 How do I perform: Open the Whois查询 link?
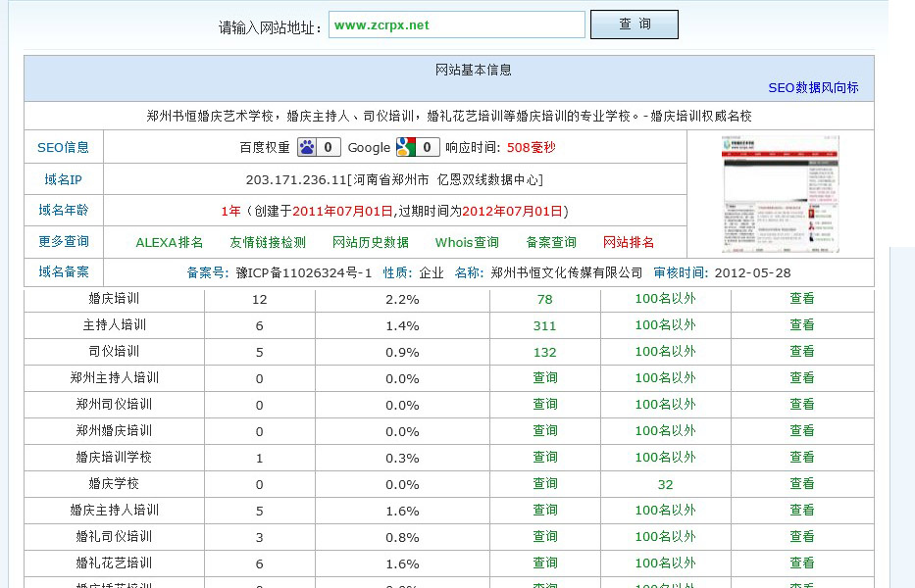pos(467,242)
